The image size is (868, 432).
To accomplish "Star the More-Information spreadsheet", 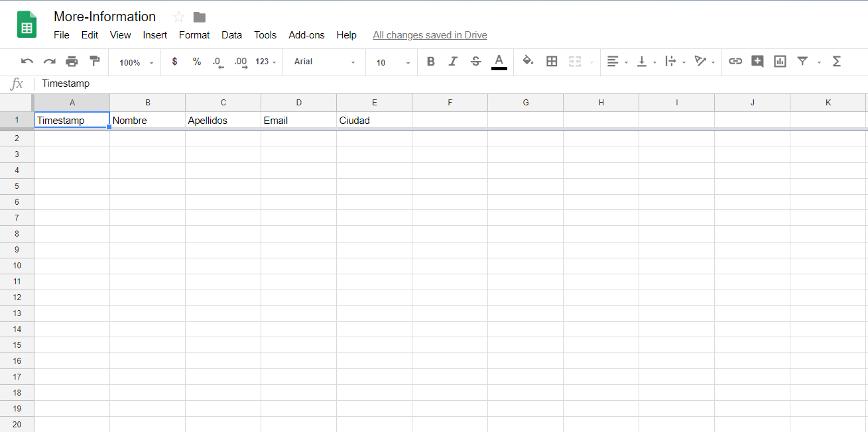I will [177, 17].
